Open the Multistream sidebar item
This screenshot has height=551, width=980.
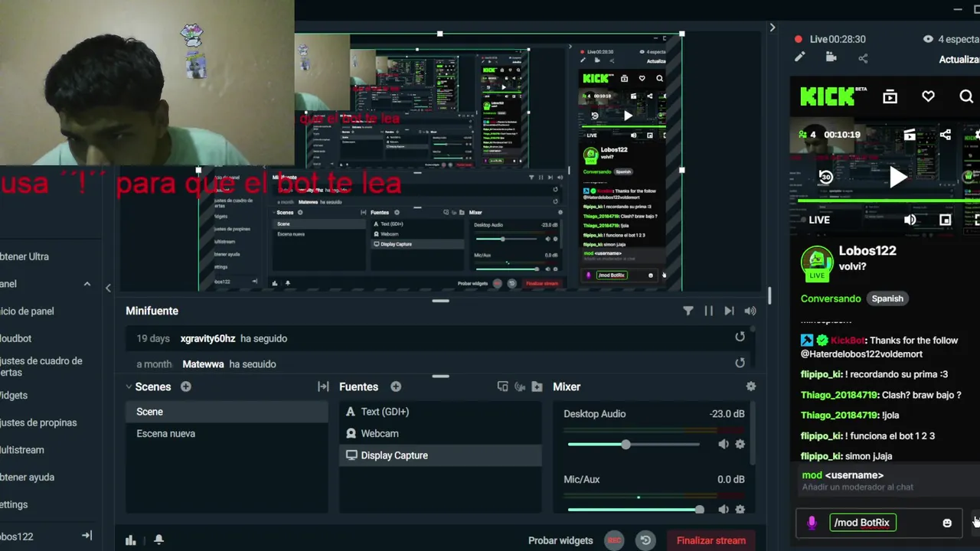(23, 450)
